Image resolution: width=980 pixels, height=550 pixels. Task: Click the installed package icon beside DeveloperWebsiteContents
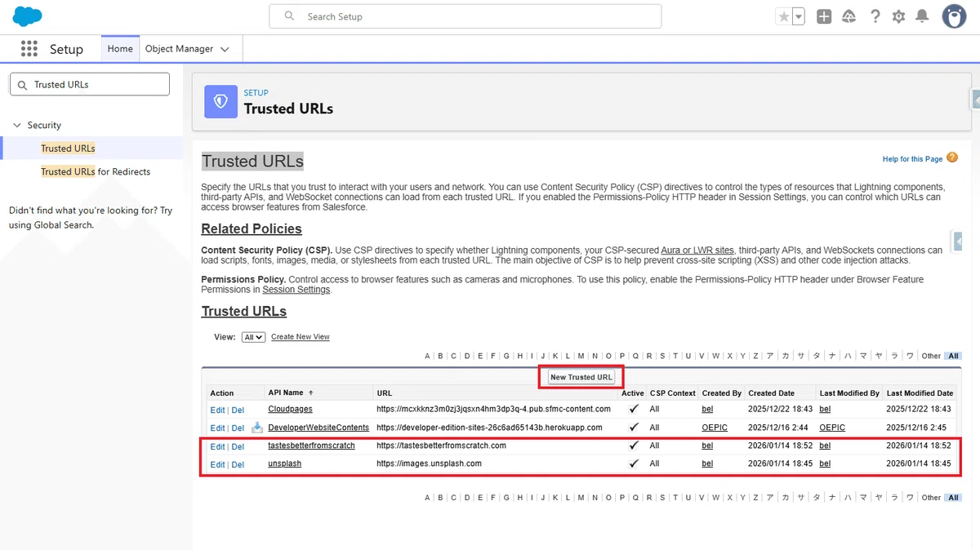point(257,428)
